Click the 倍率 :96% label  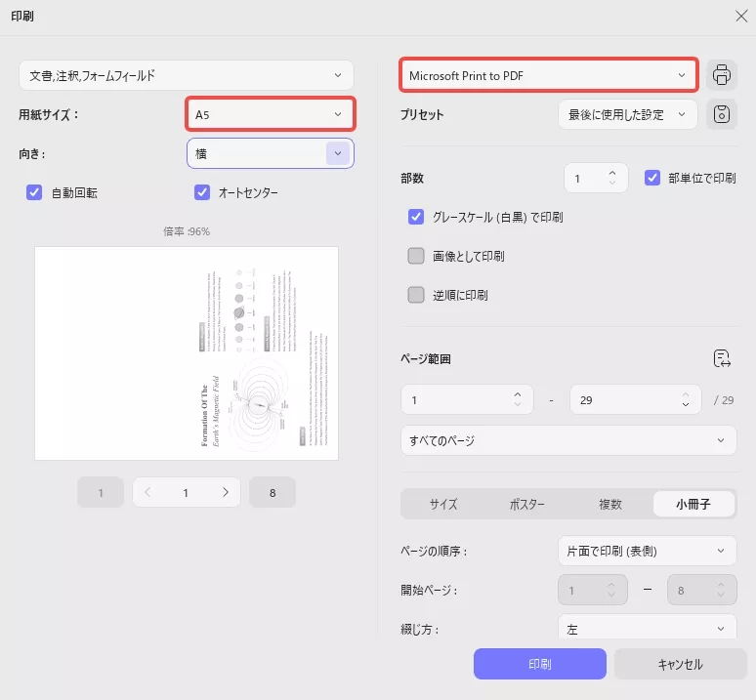(x=187, y=231)
